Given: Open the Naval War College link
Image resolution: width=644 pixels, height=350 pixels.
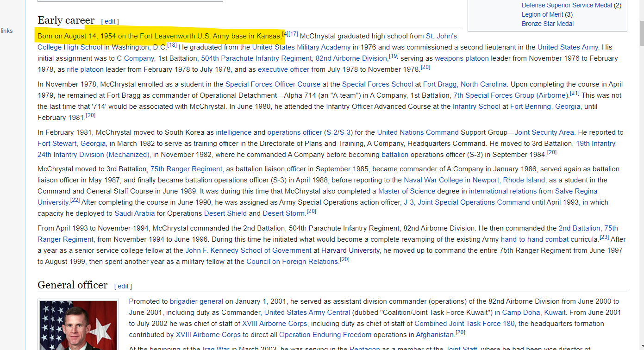Looking at the screenshot, I should [x=433, y=180].
